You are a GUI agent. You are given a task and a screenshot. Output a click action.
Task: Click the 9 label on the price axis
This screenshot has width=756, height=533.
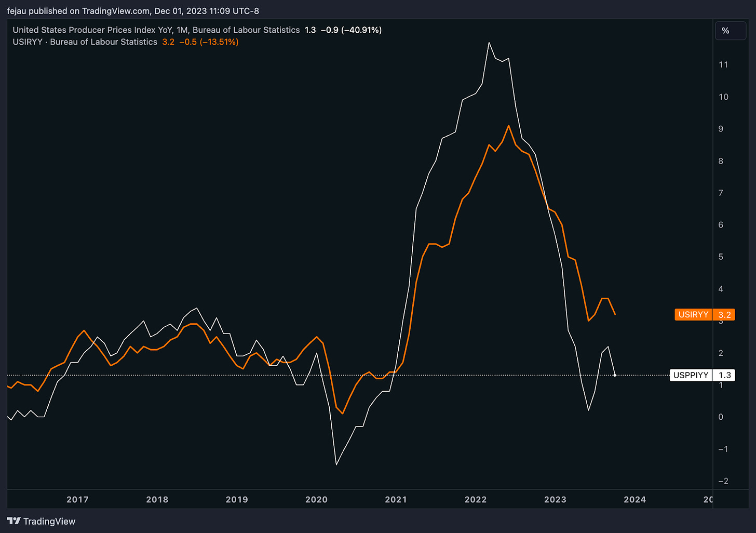(x=721, y=129)
